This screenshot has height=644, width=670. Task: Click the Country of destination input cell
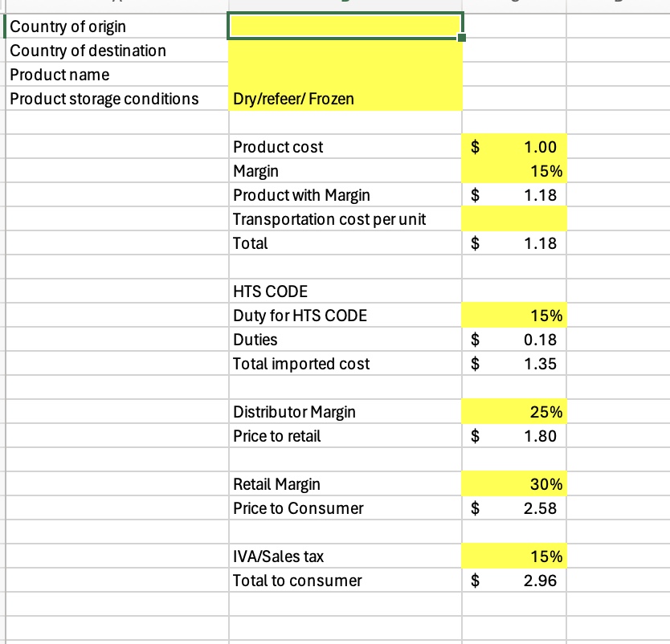point(345,51)
